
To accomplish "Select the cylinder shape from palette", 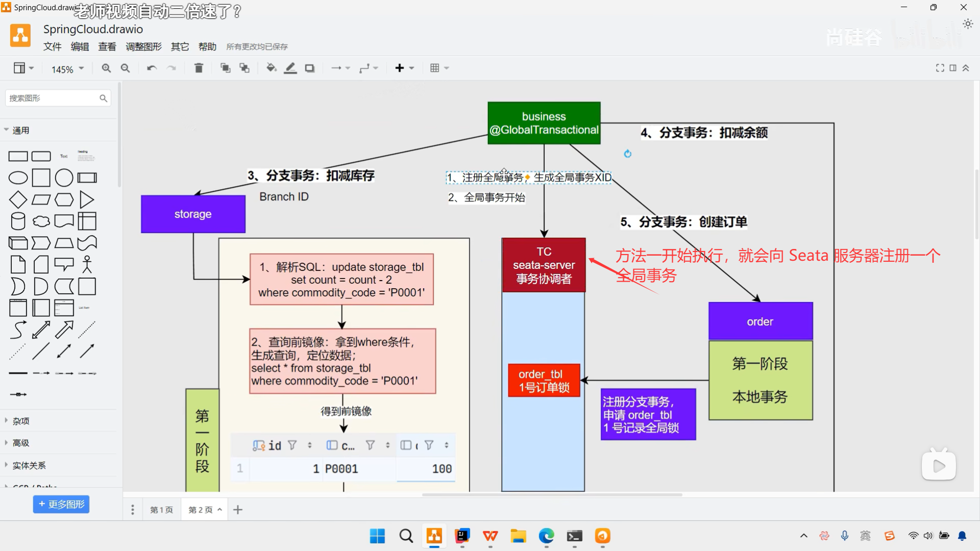I will 18,221.
